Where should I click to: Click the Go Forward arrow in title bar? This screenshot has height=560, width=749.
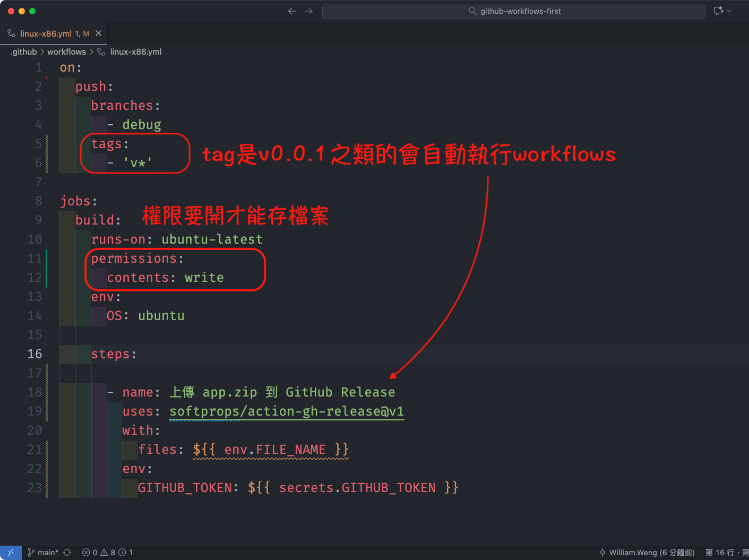[x=309, y=11]
